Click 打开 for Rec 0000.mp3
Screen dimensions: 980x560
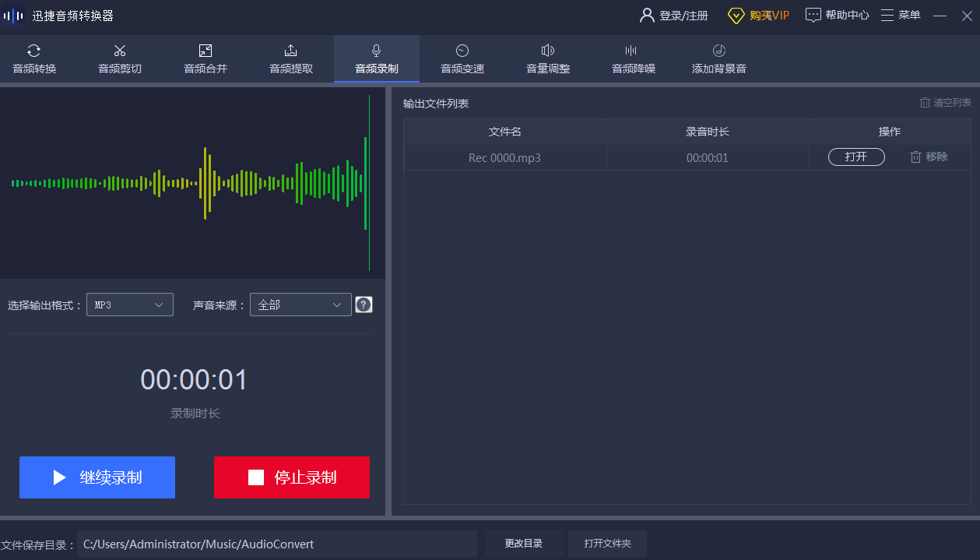tap(856, 157)
